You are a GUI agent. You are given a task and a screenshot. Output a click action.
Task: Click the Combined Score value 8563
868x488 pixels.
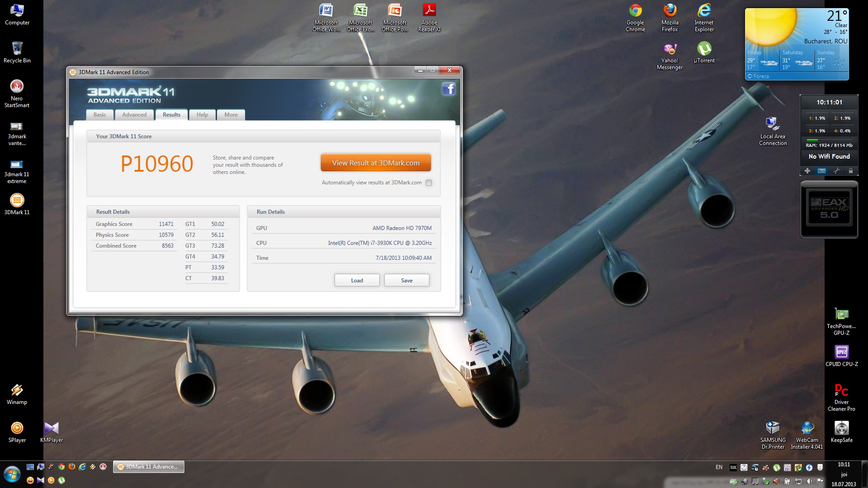(x=167, y=246)
